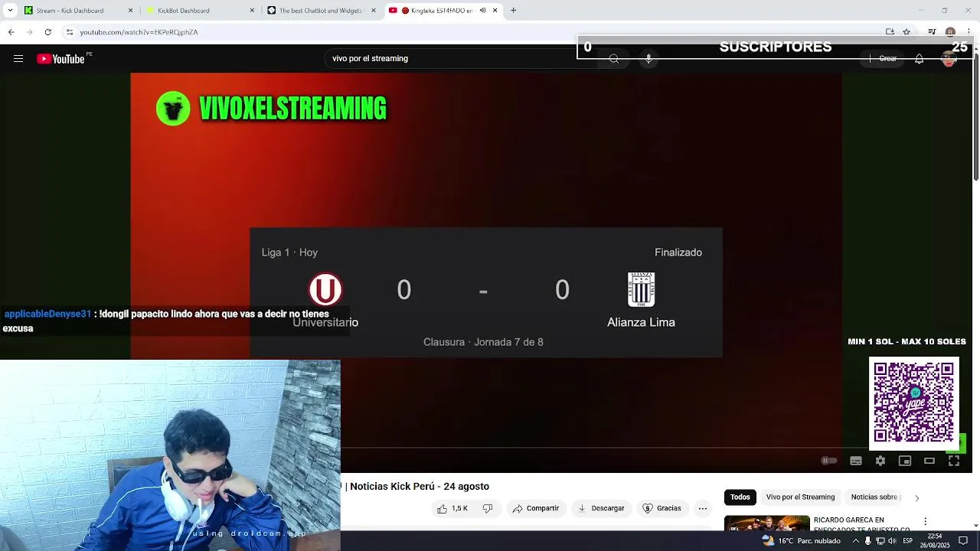This screenshot has width=980, height=551.
Task: Switch to Stream - Kick Dashboard tab
Action: tap(78, 11)
